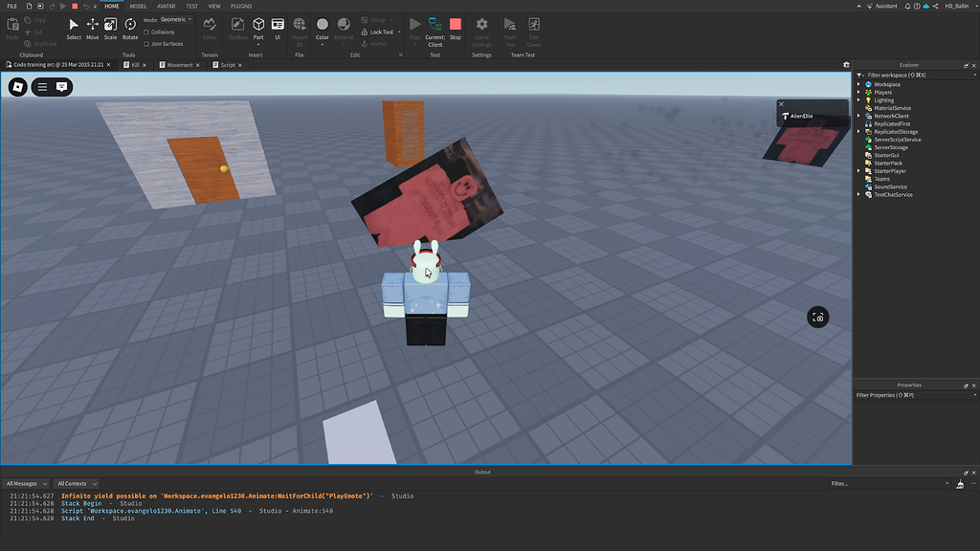Select the Move tool
Screen dimensions: 980x551
92,29
